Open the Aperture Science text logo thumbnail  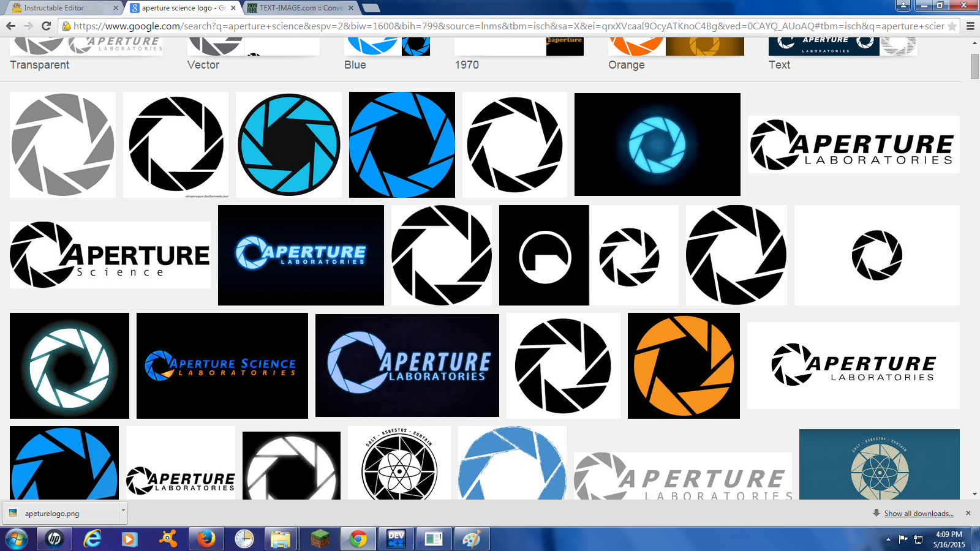pos(110,255)
